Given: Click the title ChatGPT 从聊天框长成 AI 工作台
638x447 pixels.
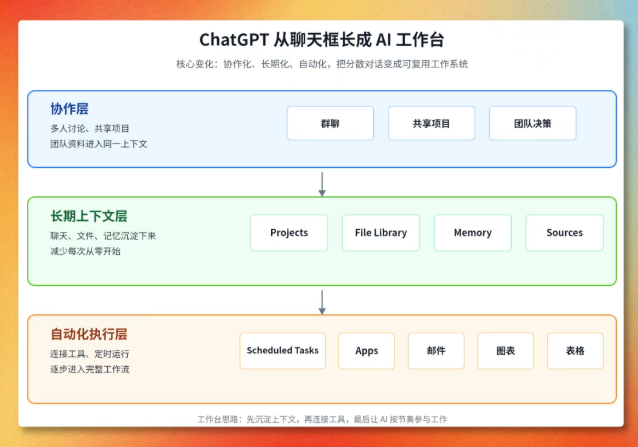Looking at the screenshot, I should point(321,40).
